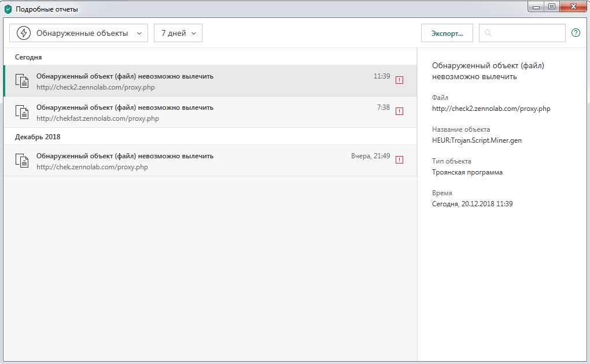Click the Сегодня group header

click(x=28, y=57)
